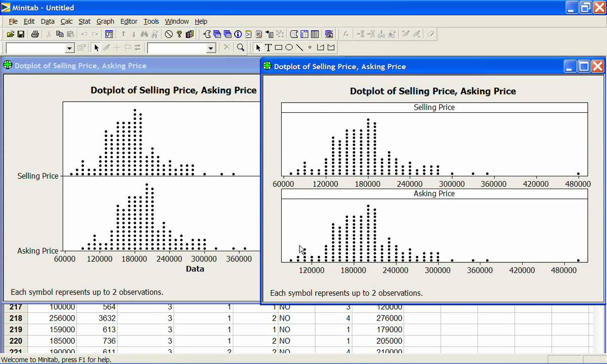
Task: Open the File menu
Action: (13, 21)
